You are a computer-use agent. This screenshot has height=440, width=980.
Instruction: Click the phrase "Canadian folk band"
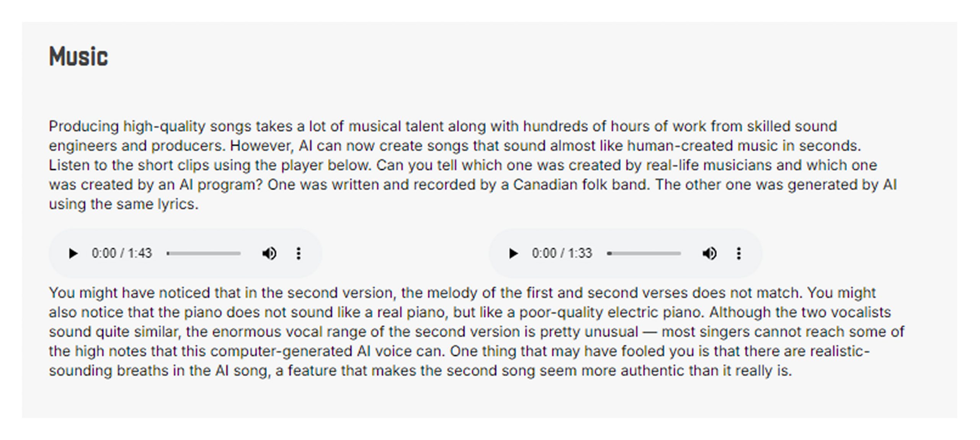coord(581,185)
